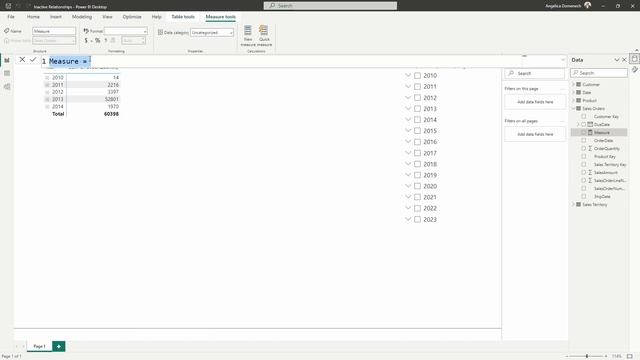Screen dimensions: 640x360
Task: Apply percentage format icon
Action: (98, 40)
